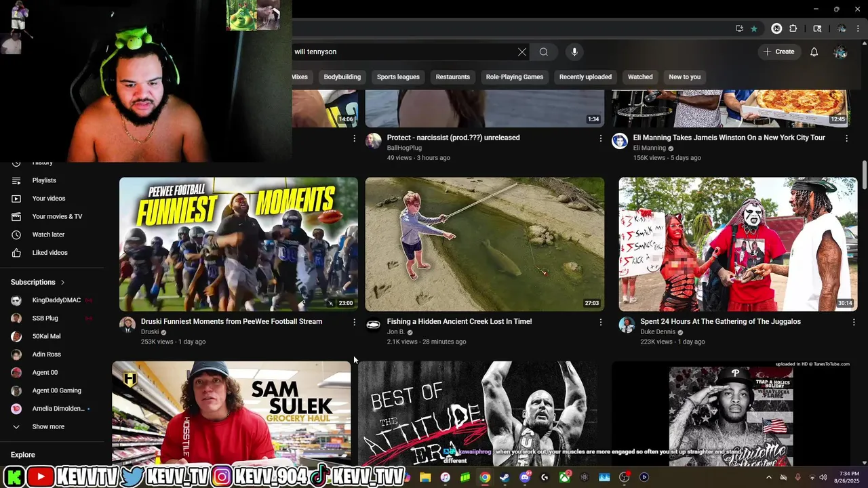This screenshot has height=488, width=868.
Task: Select the New to you chip
Action: coord(685,77)
